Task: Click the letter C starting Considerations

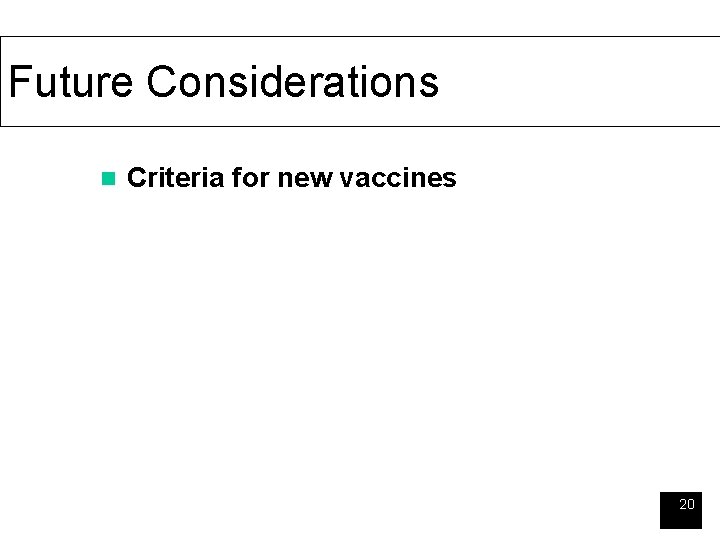Action: tap(161, 81)
